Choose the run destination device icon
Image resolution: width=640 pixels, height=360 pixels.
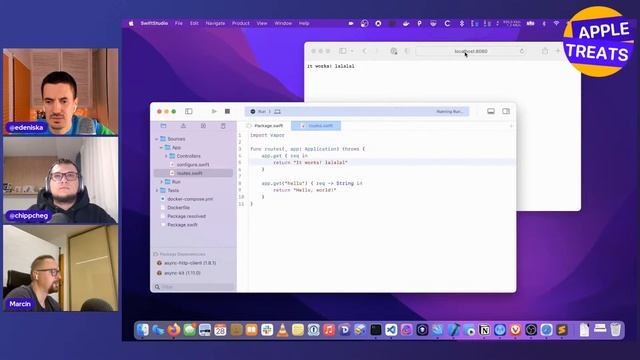pyautogui.click(x=278, y=111)
